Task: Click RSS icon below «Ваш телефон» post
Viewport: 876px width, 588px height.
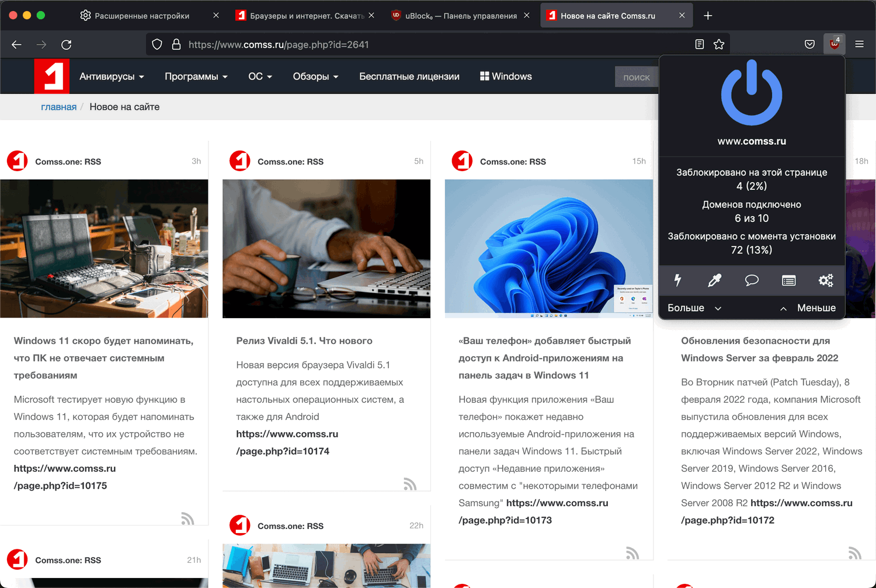Action: (x=632, y=553)
